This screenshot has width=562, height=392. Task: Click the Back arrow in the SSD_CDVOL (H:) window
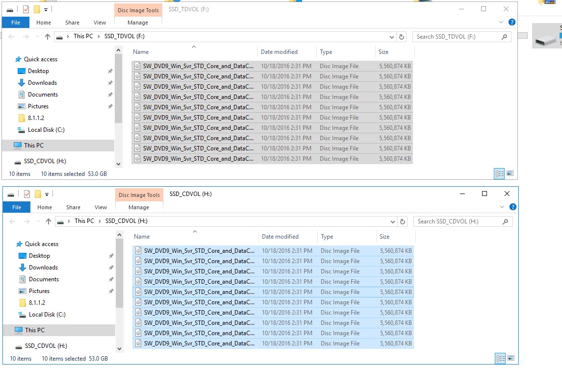(12, 221)
